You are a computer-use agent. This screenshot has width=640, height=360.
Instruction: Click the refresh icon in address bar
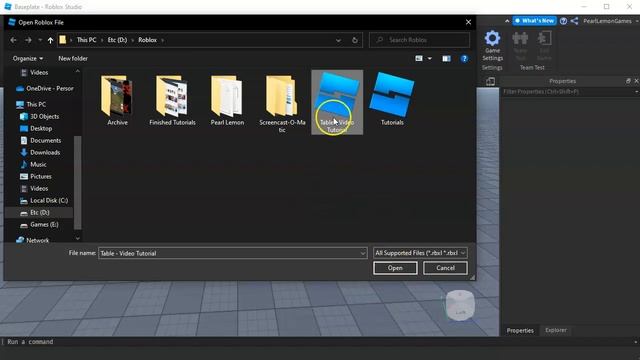click(355, 40)
